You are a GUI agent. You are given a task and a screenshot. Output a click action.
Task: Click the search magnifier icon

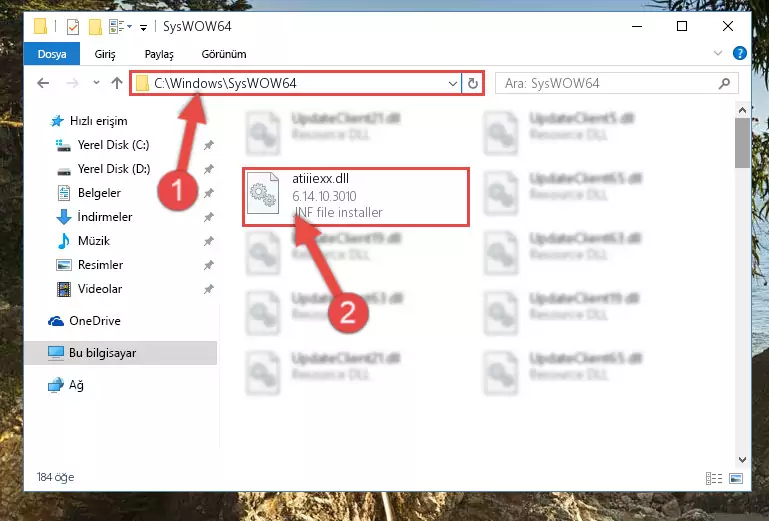(725, 83)
